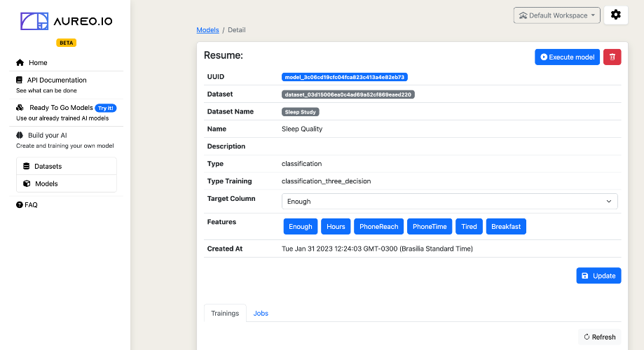Open Ready To Go Models menu item
644x350 pixels.
tap(61, 108)
